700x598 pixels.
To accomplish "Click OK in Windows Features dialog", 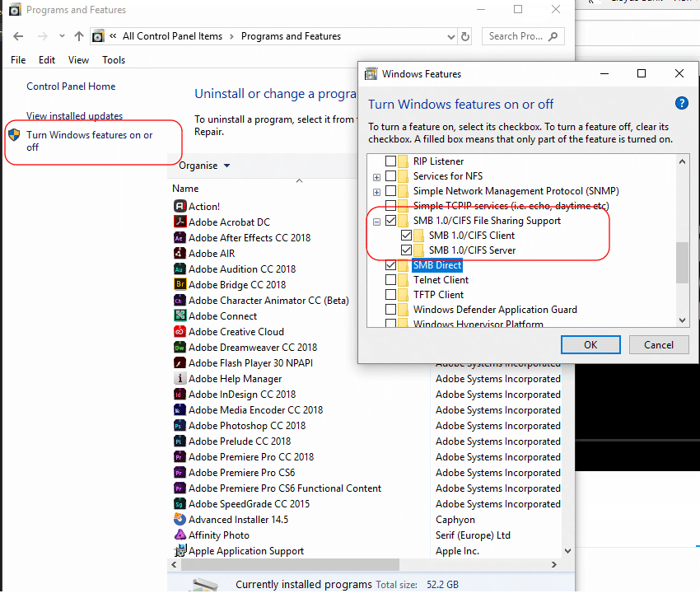I will coord(590,344).
